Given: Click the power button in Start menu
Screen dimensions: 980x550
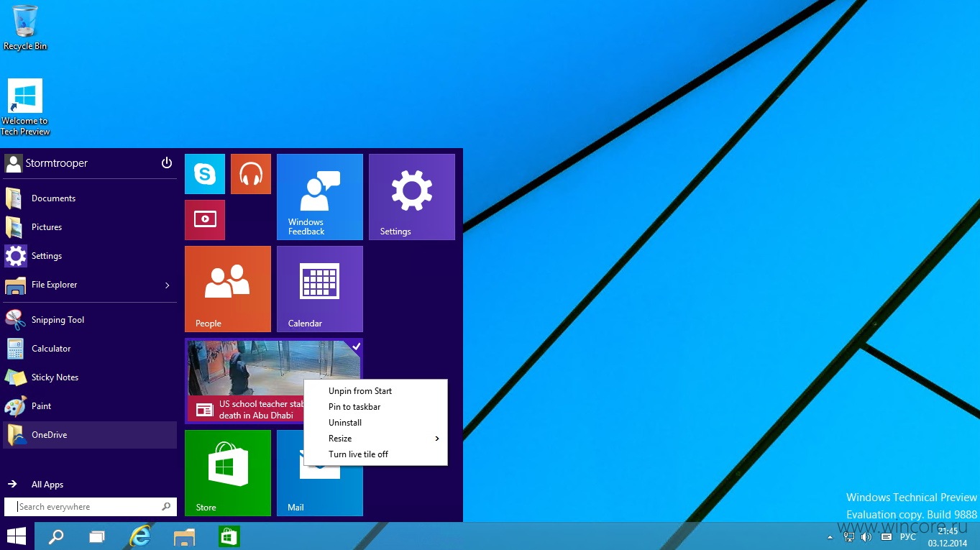Looking at the screenshot, I should pyautogui.click(x=167, y=163).
